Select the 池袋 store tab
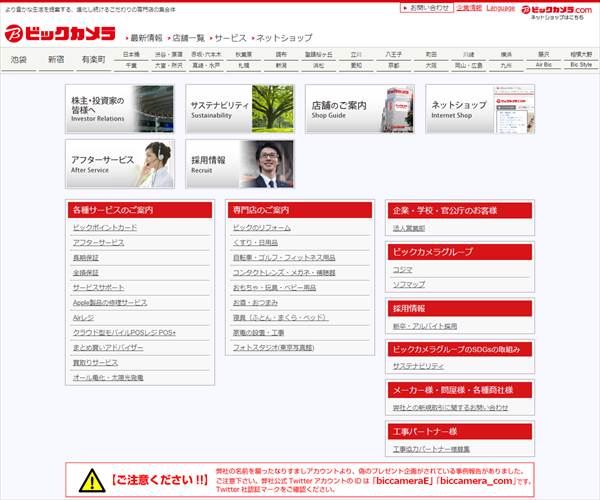Image resolution: width=600 pixels, height=500 pixels. (18, 59)
